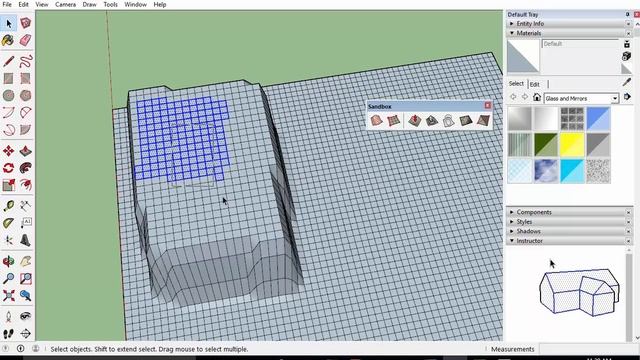This screenshot has width=640, height=360.
Task: Open the File menu
Action: (7, 4)
